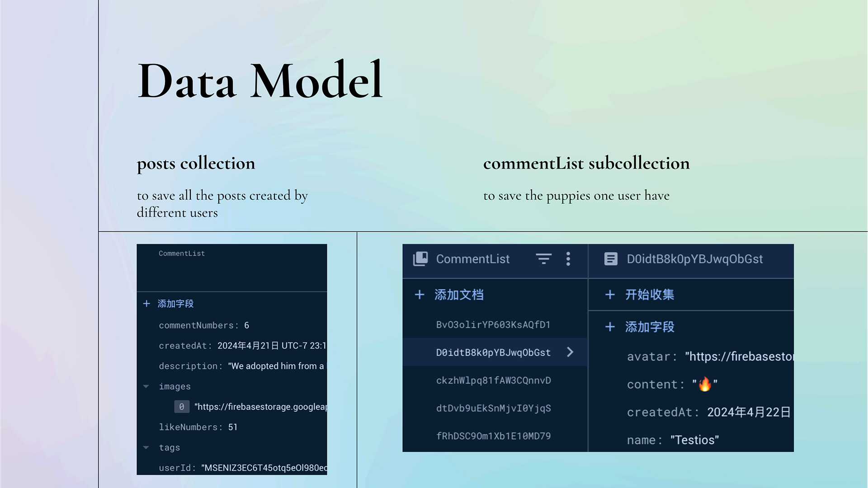Click the small CommentList label in posts panel

pyautogui.click(x=182, y=253)
